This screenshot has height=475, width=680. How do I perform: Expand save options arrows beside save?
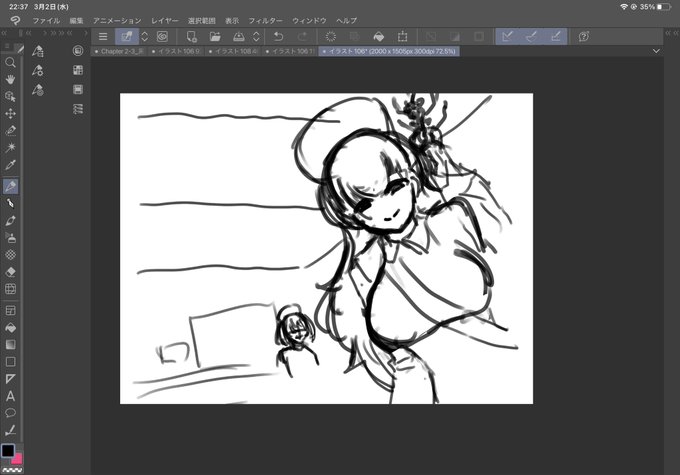256,36
